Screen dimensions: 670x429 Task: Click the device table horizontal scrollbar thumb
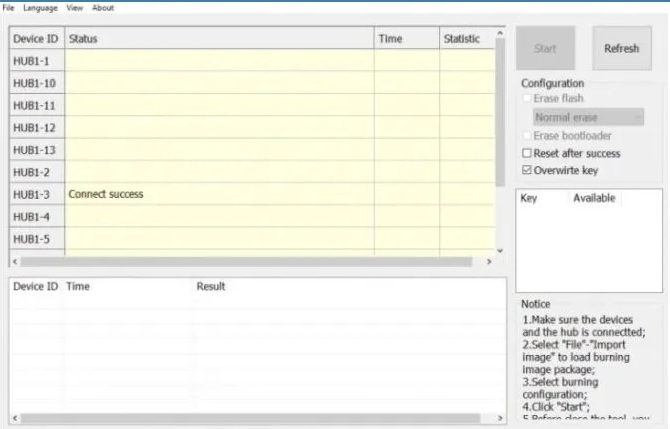click(247, 262)
